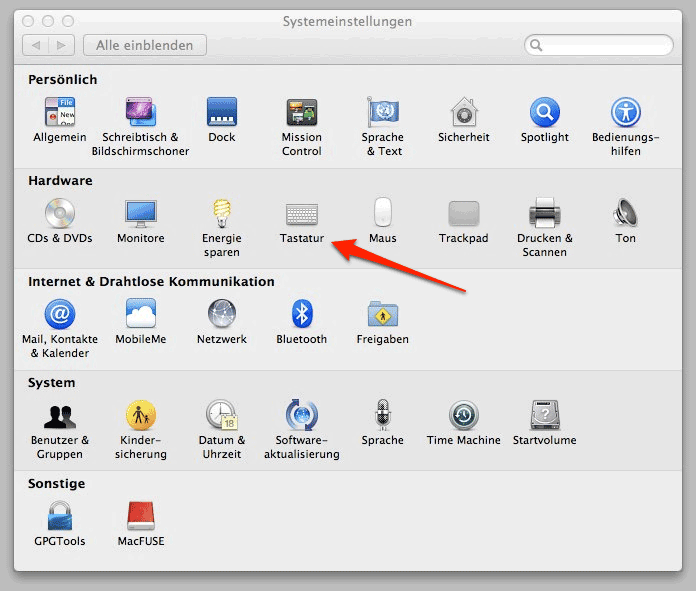Screen dimensions: 696x591
Task: Close the Systemeinstellungen window
Action: (x=28, y=21)
